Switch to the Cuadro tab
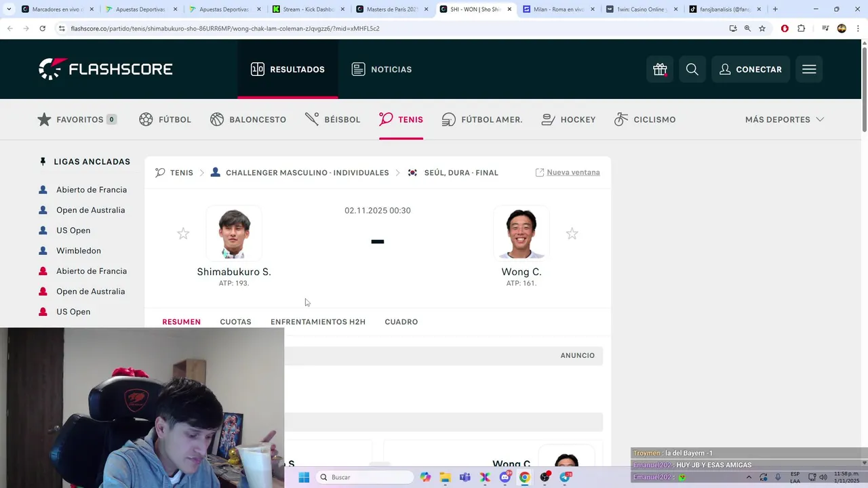Screen dimensions: 868x488 click(401, 322)
